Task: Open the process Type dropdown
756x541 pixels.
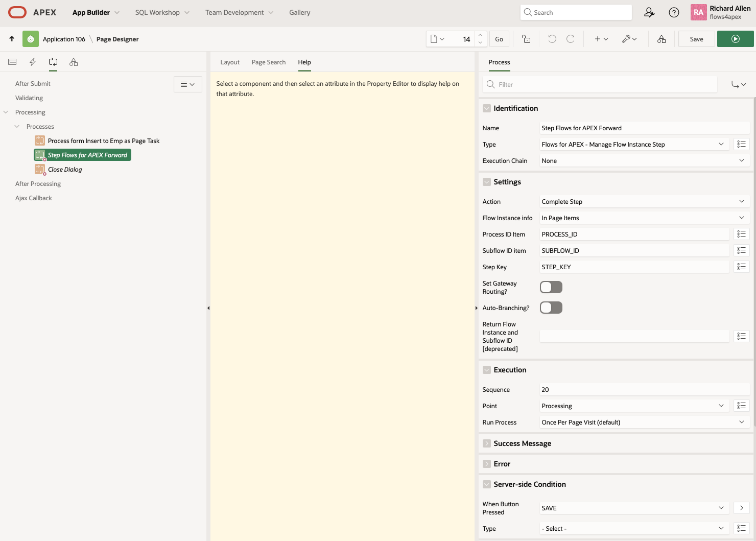Action: click(634, 144)
